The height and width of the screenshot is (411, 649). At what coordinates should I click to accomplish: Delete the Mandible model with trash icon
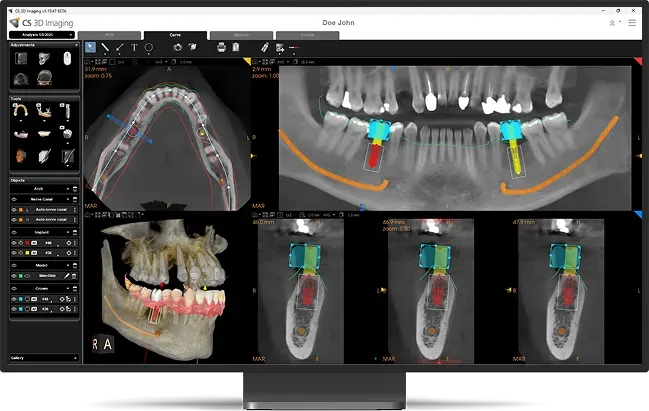click(x=74, y=276)
